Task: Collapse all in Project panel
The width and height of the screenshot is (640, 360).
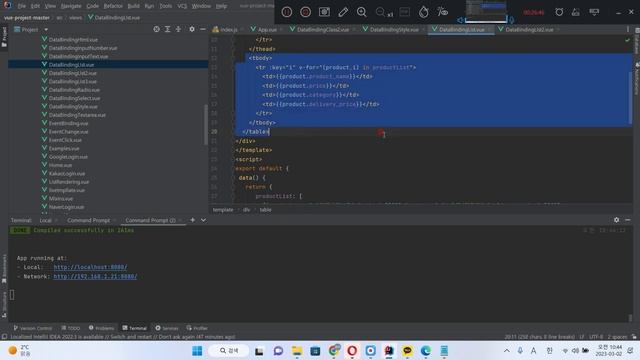Action: (178, 29)
